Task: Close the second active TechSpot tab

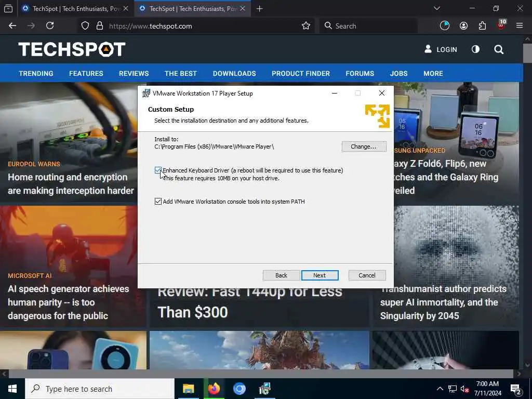Action: 243,8
